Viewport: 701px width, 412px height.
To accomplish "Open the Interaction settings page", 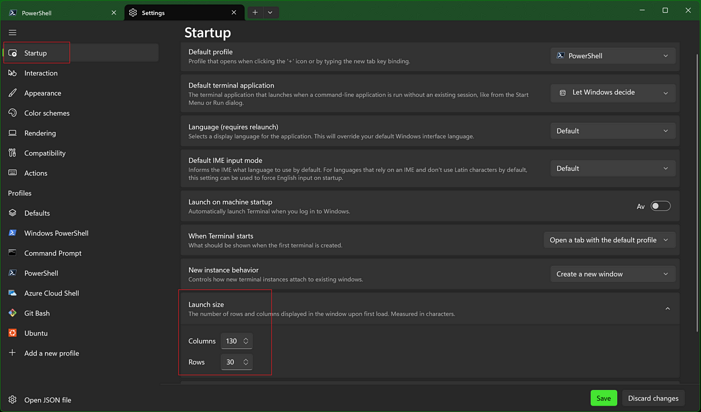I will coord(80,73).
